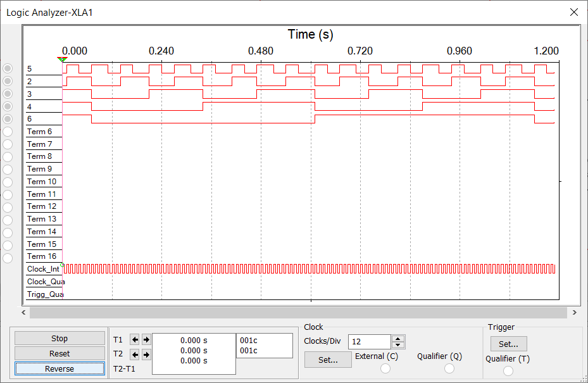Increase Clocks/Div with the up spinner

tap(398, 338)
